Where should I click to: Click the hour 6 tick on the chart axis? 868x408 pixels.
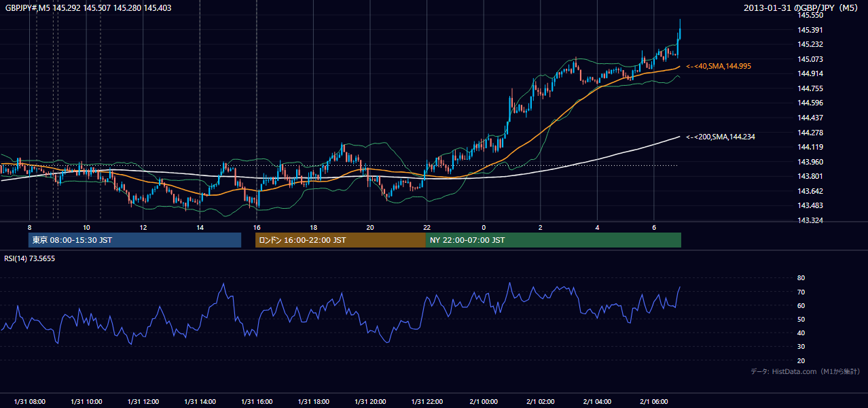click(x=653, y=227)
